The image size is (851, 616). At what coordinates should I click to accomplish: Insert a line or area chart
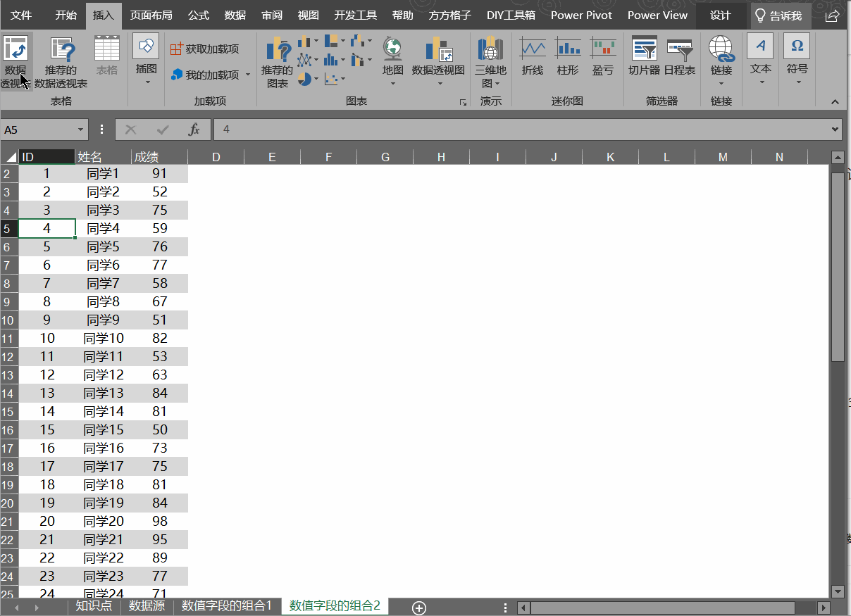[x=307, y=60]
